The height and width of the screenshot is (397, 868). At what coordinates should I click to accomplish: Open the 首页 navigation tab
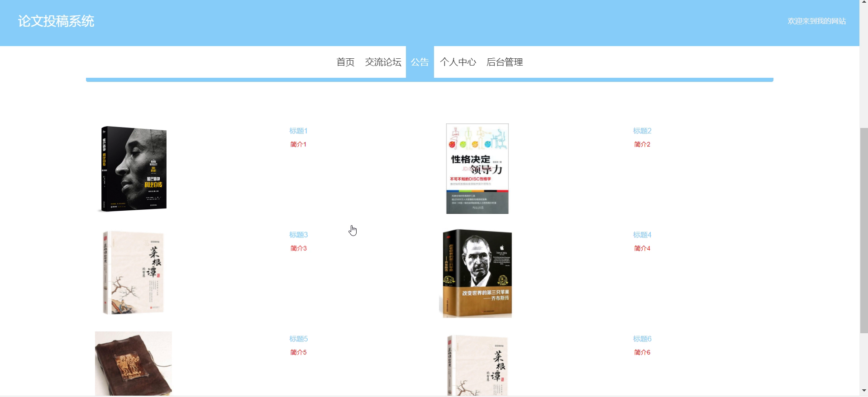[345, 62]
